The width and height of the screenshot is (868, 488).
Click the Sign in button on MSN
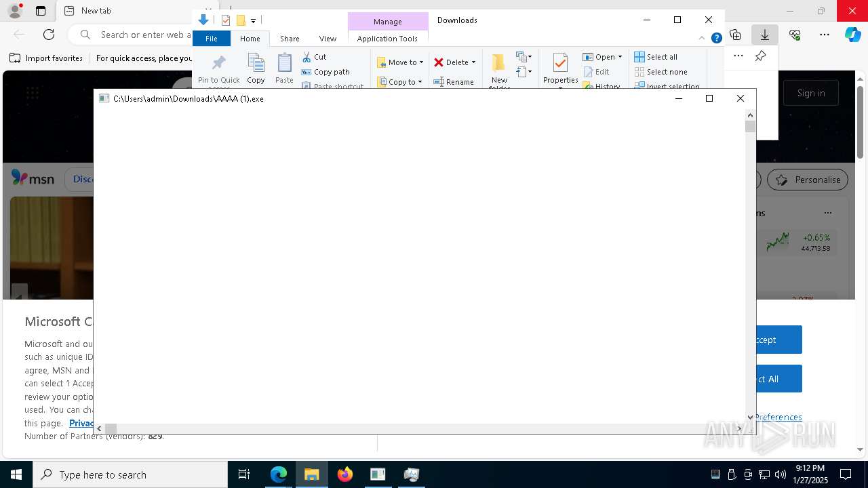(811, 93)
